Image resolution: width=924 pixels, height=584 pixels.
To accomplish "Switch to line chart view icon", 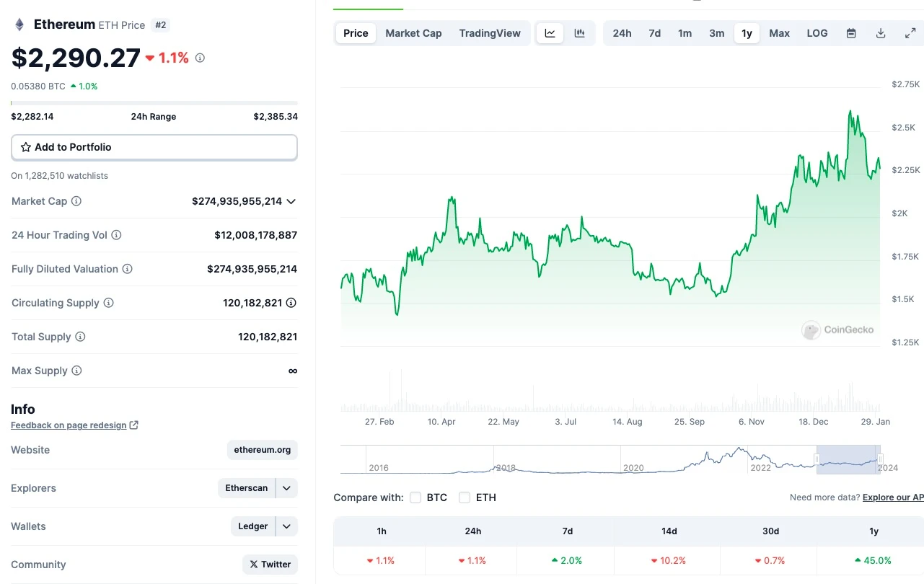I will [x=550, y=33].
